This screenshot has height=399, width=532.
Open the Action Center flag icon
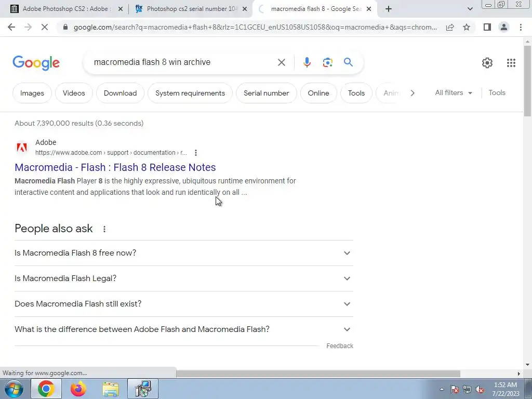click(454, 390)
